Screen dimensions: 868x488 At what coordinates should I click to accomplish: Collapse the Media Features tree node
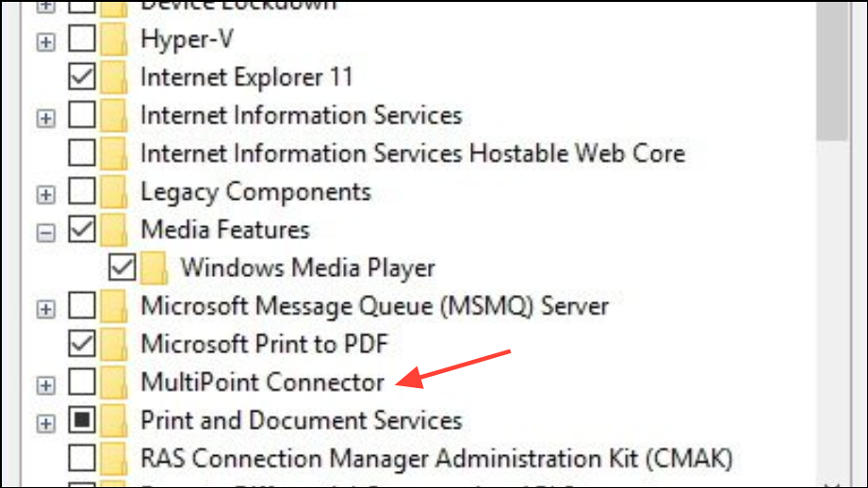[x=45, y=232]
